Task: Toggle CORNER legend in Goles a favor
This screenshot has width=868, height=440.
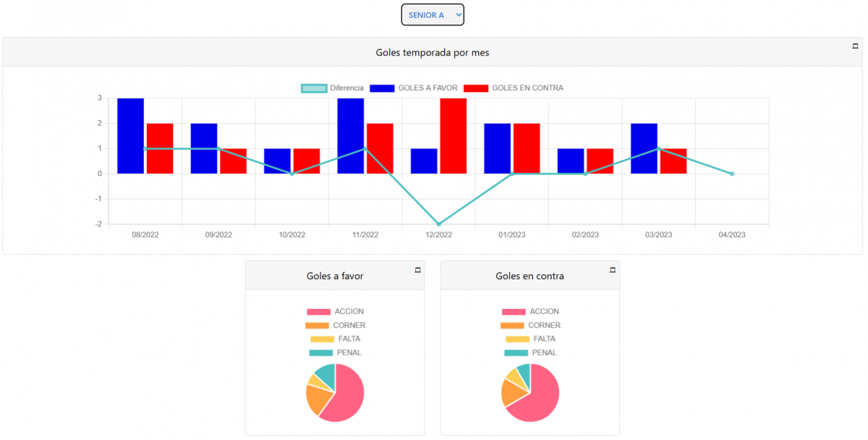Action: tap(335, 326)
